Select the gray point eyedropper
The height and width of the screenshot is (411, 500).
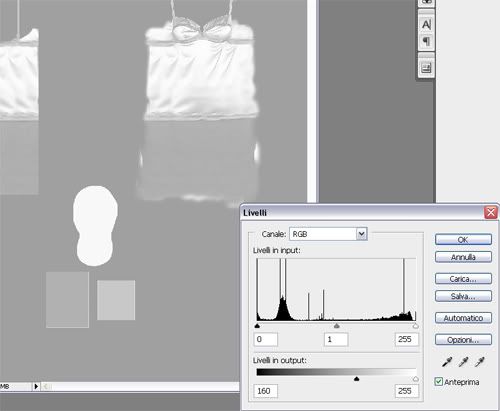tap(463, 362)
